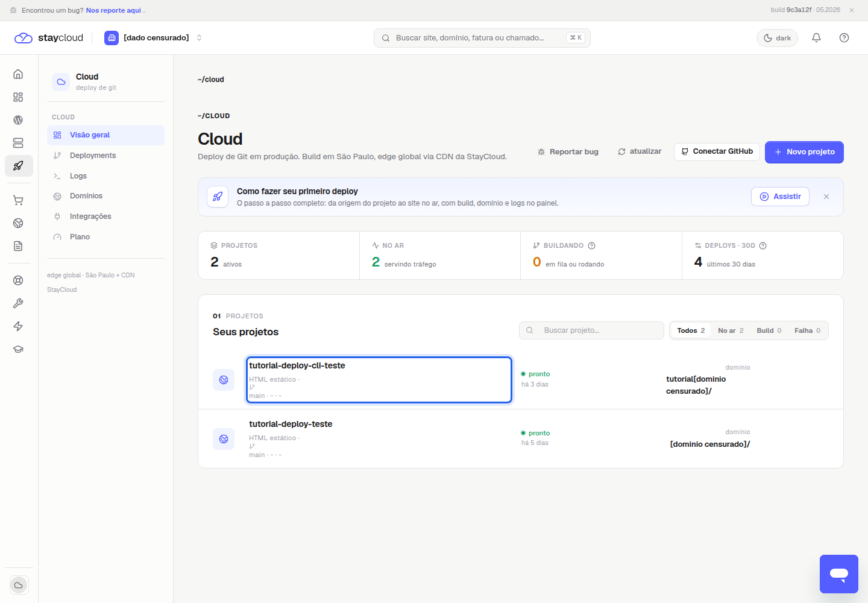This screenshot has height=603, width=868.
Task: Open the WordPress icon in left rail
Action: click(18, 120)
